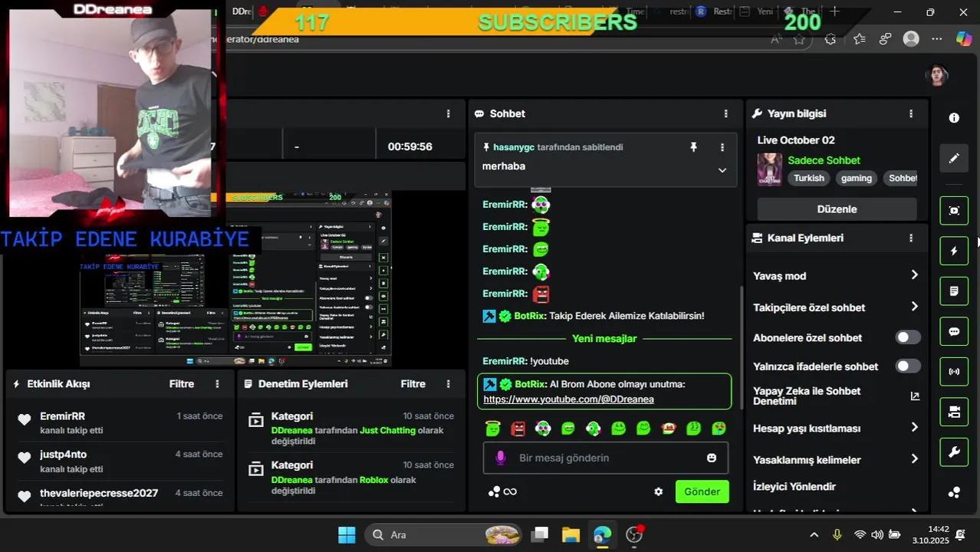Screen dimensions: 980x552
Task: Open chat settings gear icon
Action: pyautogui.click(x=658, y=491)
